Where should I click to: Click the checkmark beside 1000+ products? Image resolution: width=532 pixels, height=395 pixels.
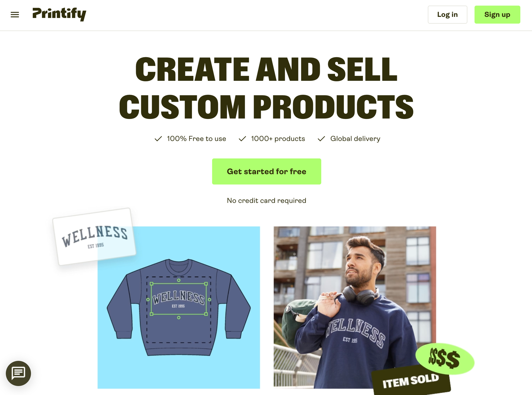[x=242, y=139]
